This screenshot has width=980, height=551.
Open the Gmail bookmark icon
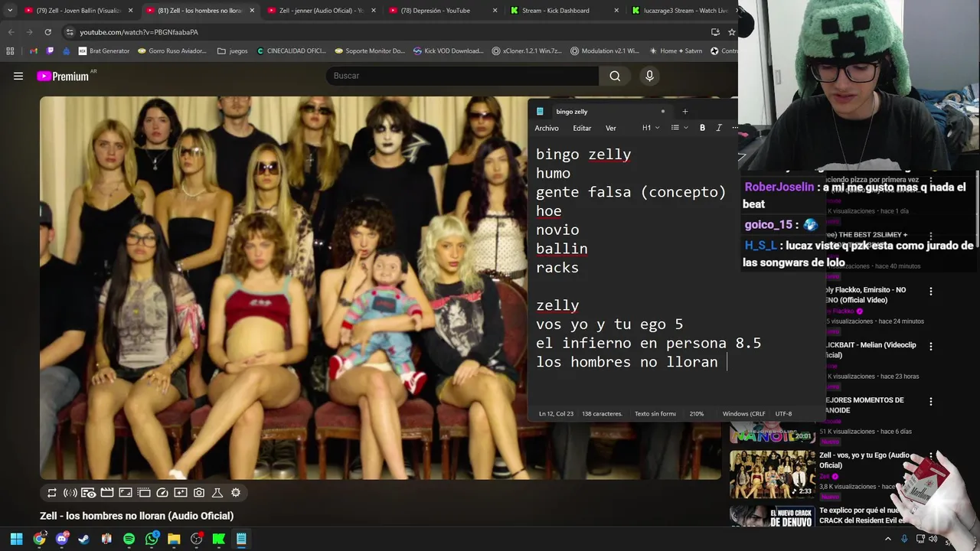tap(33, 51)
